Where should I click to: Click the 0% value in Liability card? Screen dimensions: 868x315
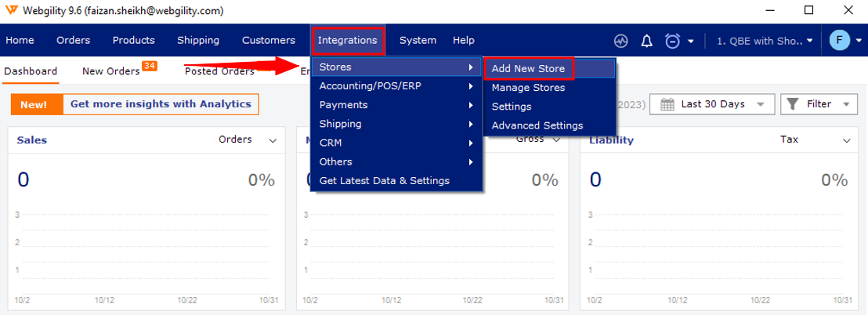pyautogui.click(x=835, y=180)
